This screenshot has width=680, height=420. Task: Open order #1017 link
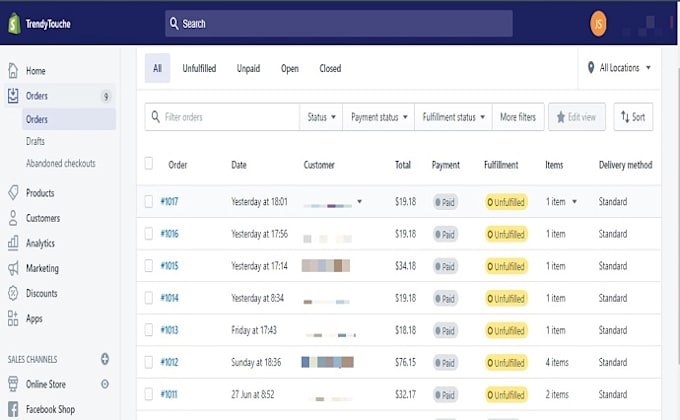point(169,201)
